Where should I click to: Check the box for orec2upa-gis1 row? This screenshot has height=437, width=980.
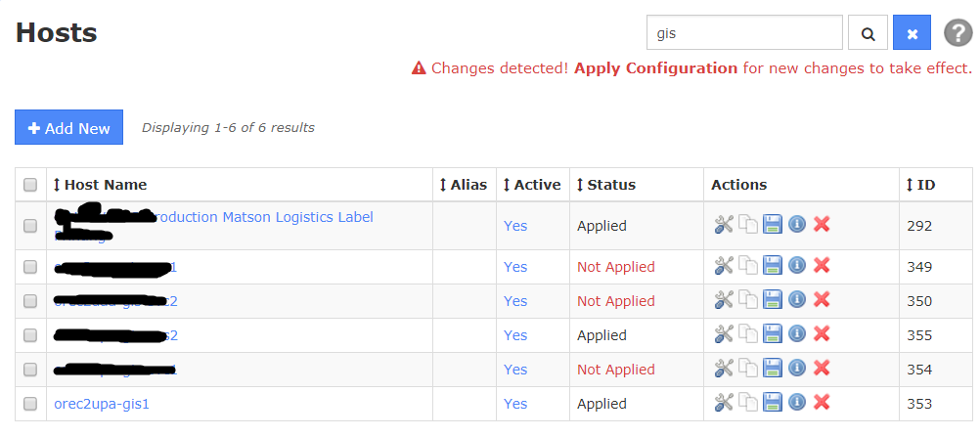[30, 404]
